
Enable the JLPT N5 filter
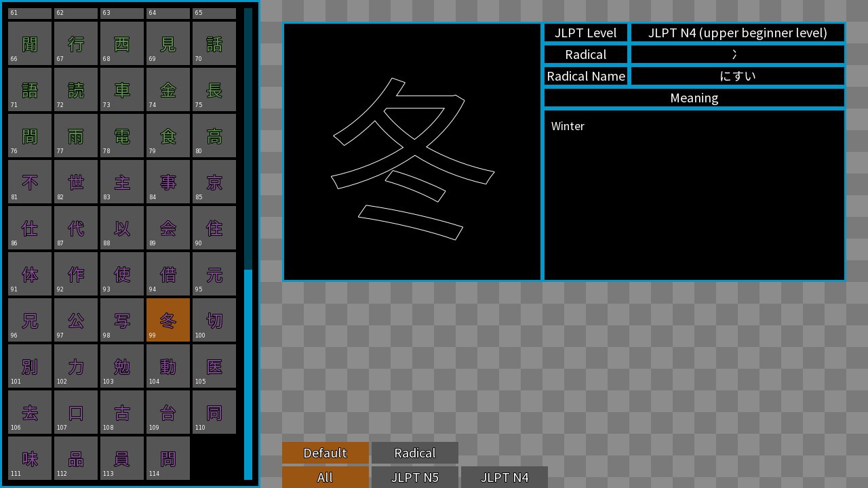click(x=415, y=477)
